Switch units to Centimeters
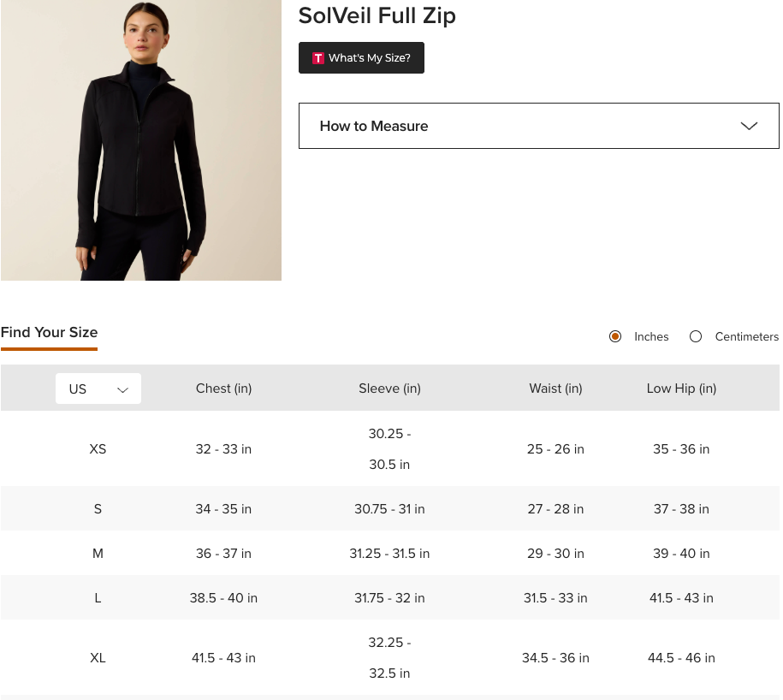This screenshot has width=783, height=700. coord(696,337)
